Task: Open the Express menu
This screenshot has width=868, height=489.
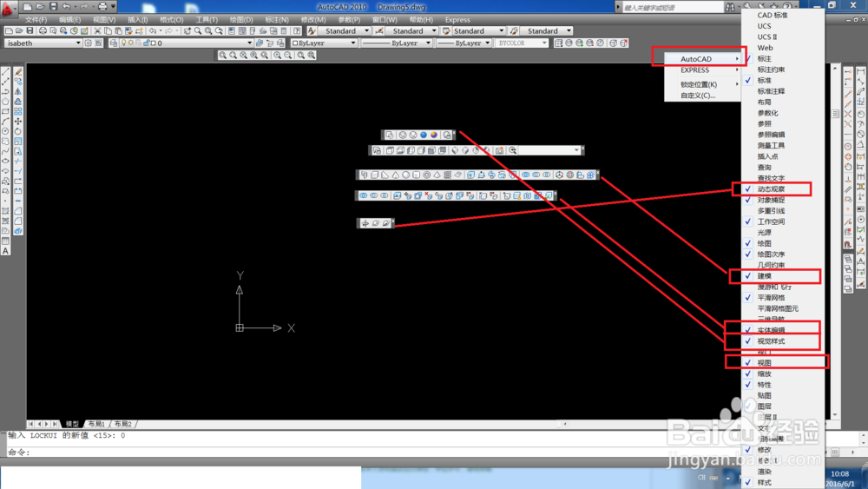Action: point(457,20)
